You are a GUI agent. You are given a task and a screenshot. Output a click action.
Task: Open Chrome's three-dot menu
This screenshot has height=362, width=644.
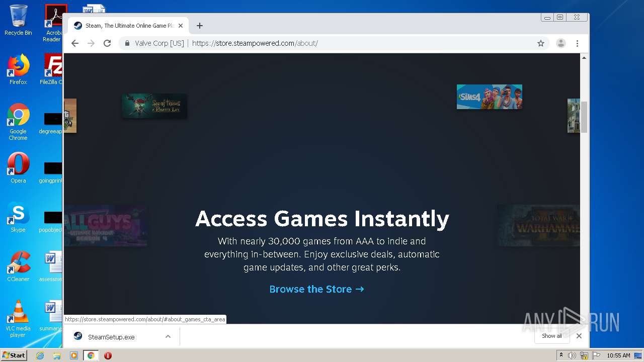tap(578, 43)
